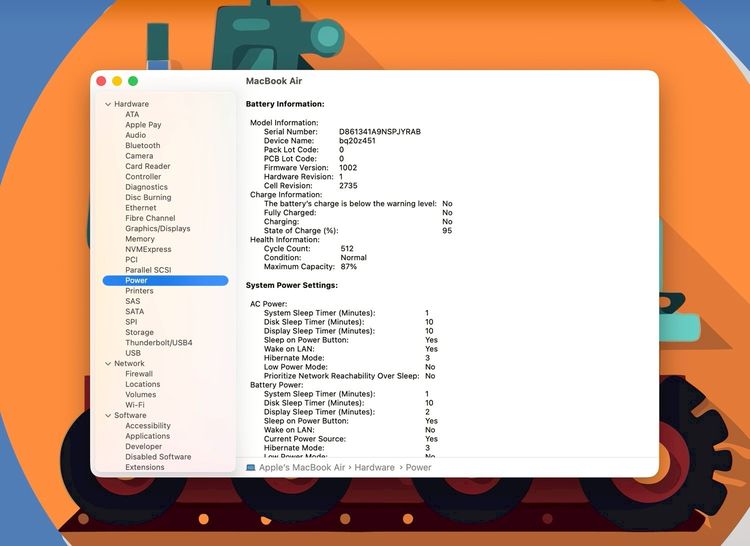Click the laptop icon in the path bar
This screenshot has height=546, width=750.
point(250,467)
